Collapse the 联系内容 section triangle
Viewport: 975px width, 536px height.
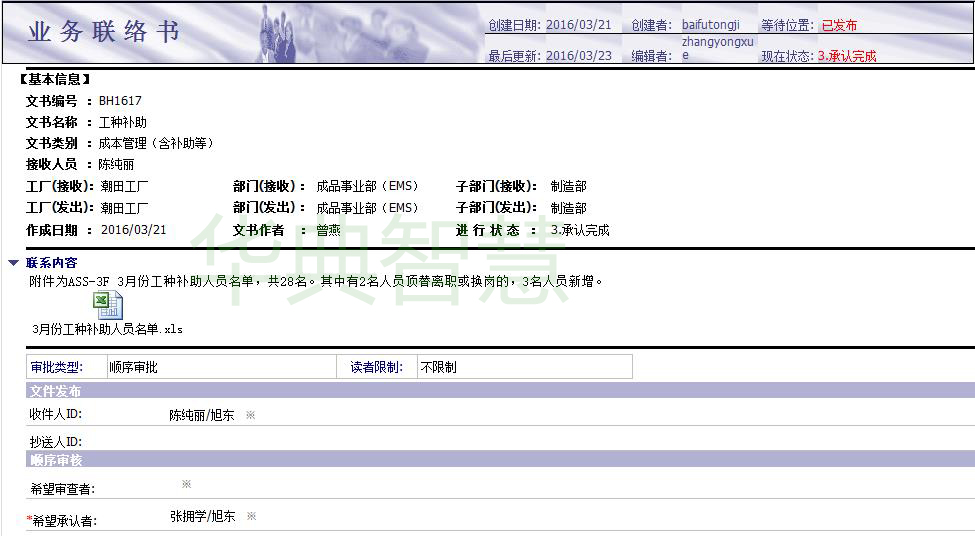tap(14, 263)
